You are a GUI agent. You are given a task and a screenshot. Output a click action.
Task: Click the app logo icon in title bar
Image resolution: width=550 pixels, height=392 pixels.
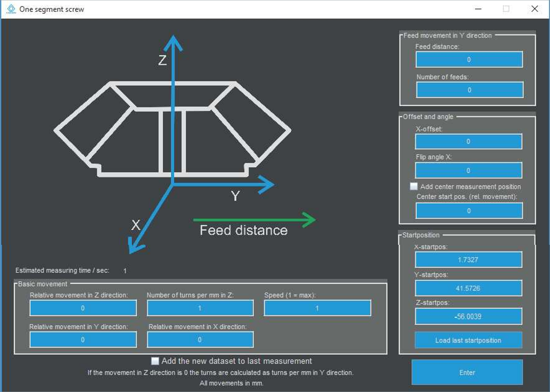pyautogui.click(x=11, y=9)
